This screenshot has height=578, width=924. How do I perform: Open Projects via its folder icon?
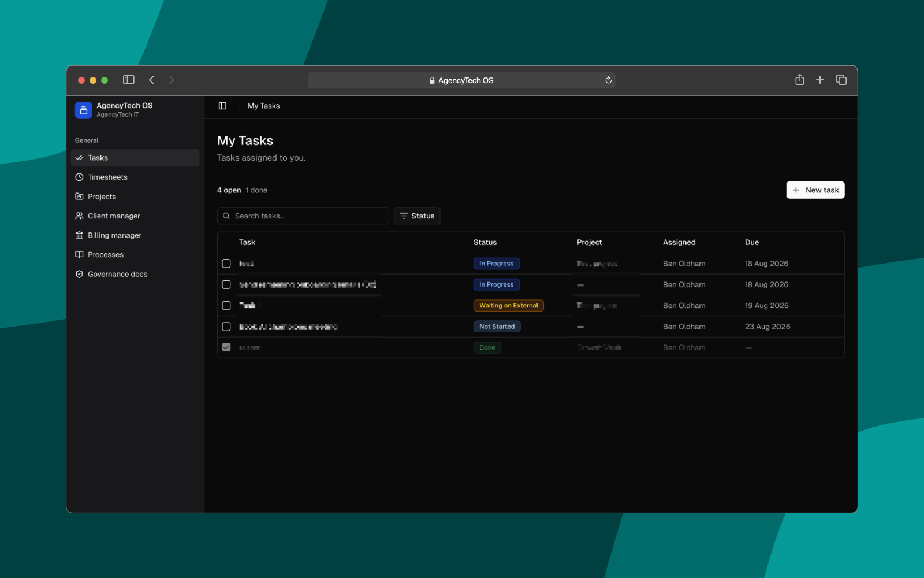(x=79, y=197)
